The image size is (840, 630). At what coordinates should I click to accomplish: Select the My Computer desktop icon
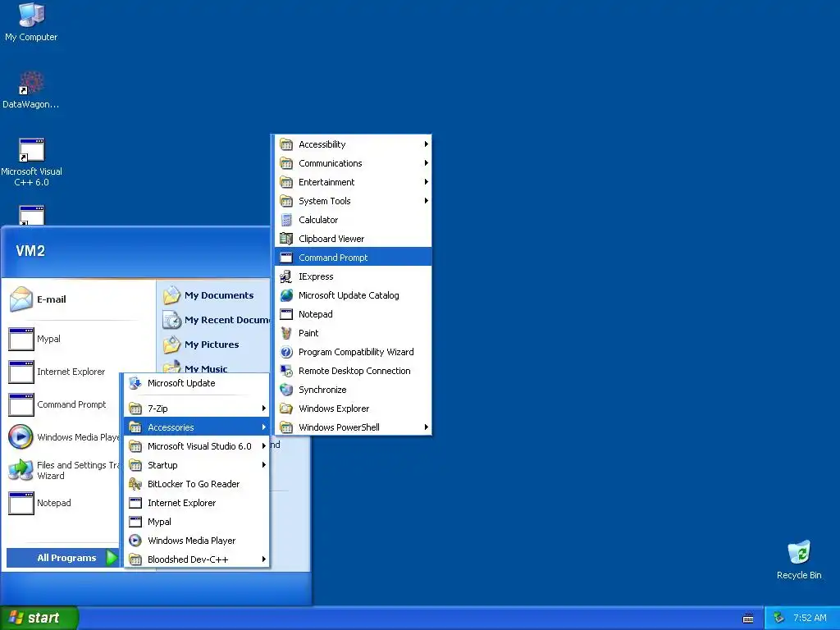coord(31,22)
